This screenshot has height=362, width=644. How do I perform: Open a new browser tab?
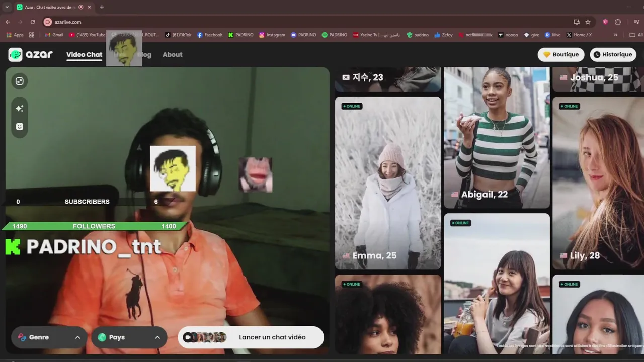102,7
